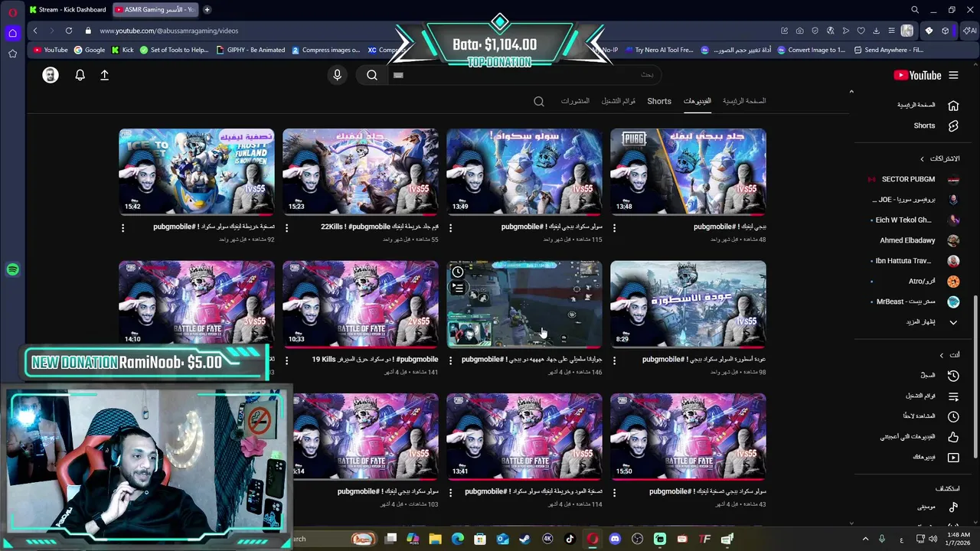
Task: Open three-dot menu for 22Kills video
Action: pyautogui.click(x=286, y=228)
